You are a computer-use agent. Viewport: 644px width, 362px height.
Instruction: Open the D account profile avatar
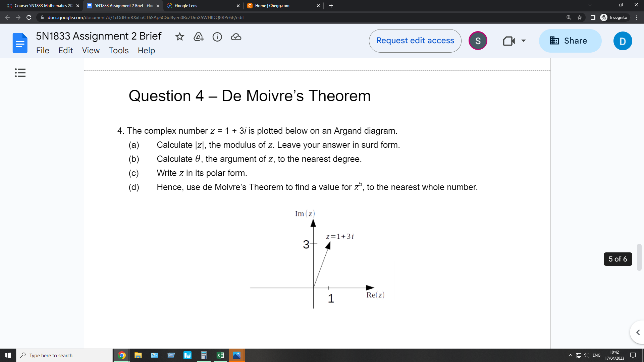pos(623,41)
